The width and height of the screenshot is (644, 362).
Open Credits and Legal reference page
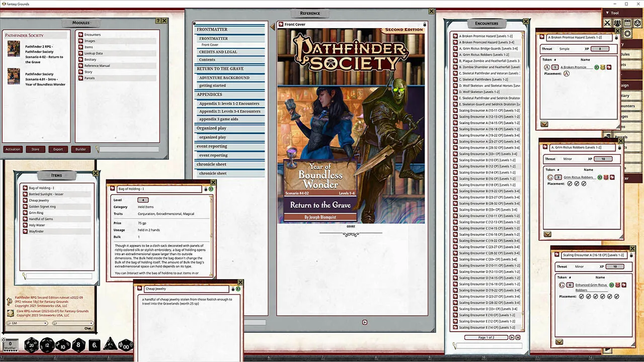click(231, 52)
